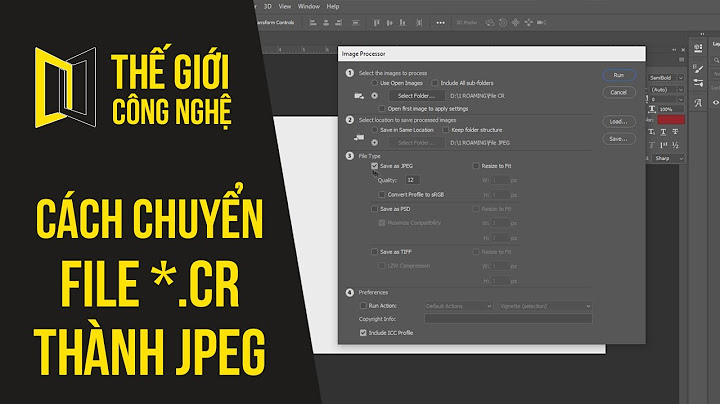Viewport: 720px width, 404px height.
Task: Click the Save... button
Action: (619, 139)
